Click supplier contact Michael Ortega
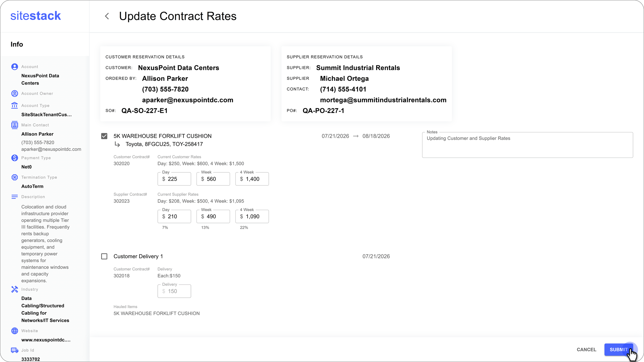 (x=344, y=79)
